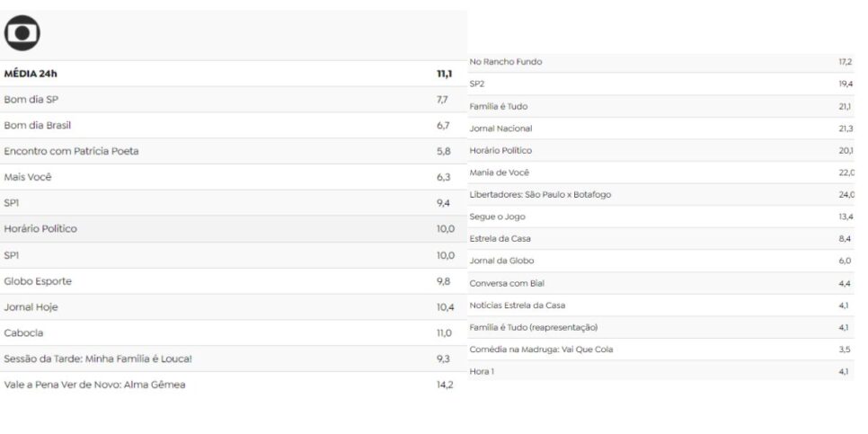Click the 8,4 rating value
Image resolution: width=868 pixels, height=434 pixels.
click(x=845, y=239)
